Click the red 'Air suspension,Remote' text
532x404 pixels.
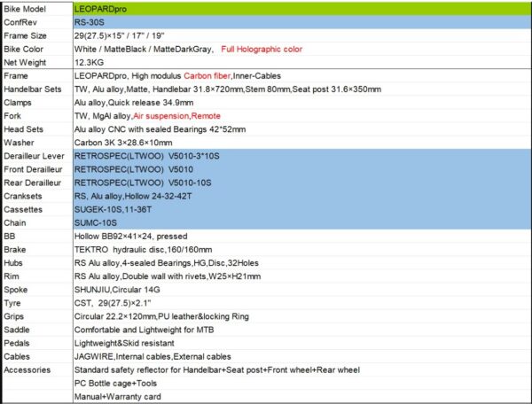pos(176,116)
